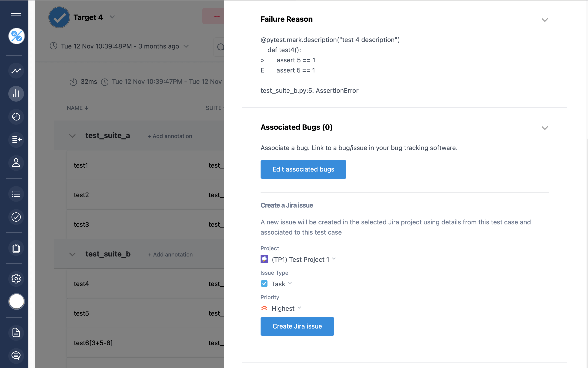Expand the run date dropdown chevron

(186, 46)
